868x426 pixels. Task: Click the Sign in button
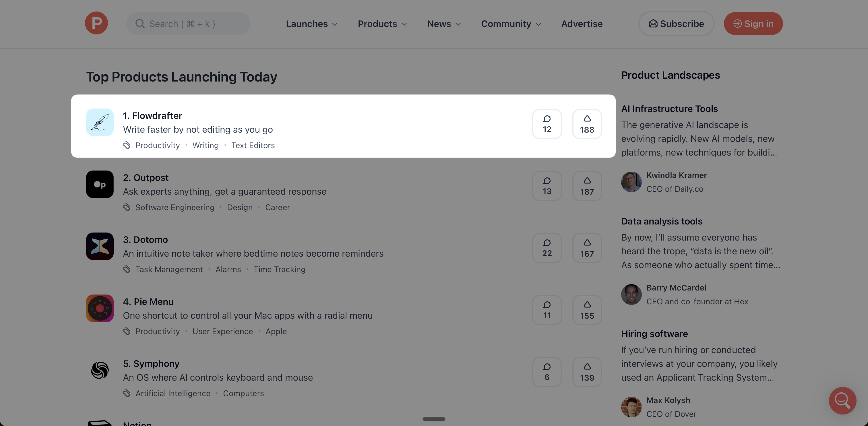click(753, 24)
